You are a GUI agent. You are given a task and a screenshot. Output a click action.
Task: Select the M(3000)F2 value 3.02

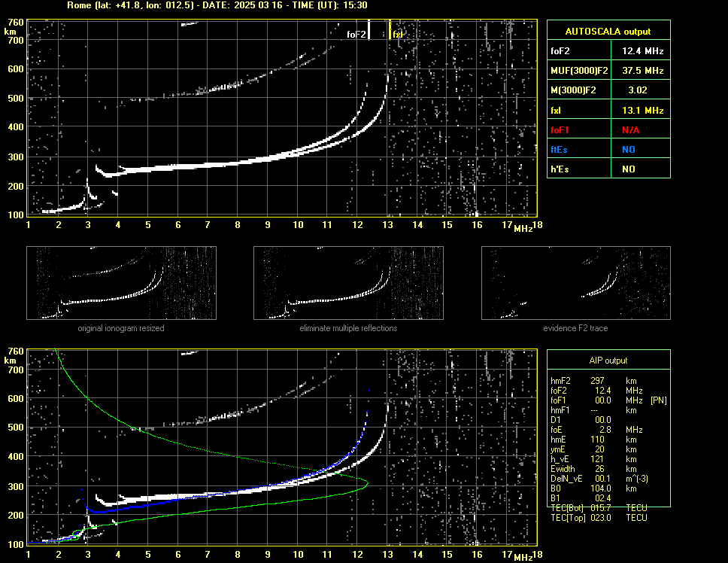coord(638,90)
